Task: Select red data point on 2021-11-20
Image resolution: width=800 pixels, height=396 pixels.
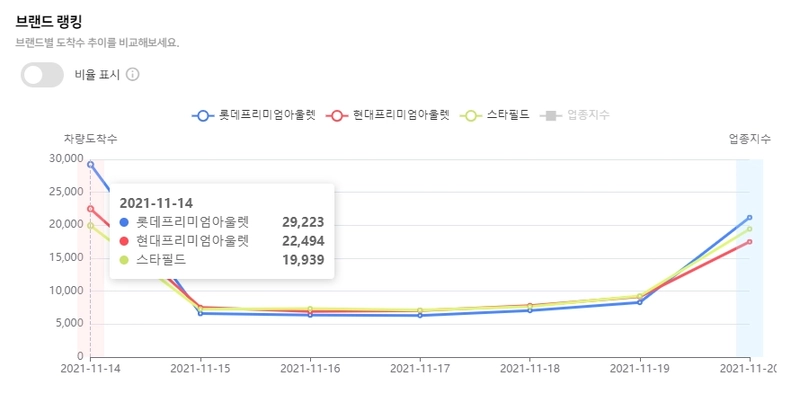Action: [749, 242]
